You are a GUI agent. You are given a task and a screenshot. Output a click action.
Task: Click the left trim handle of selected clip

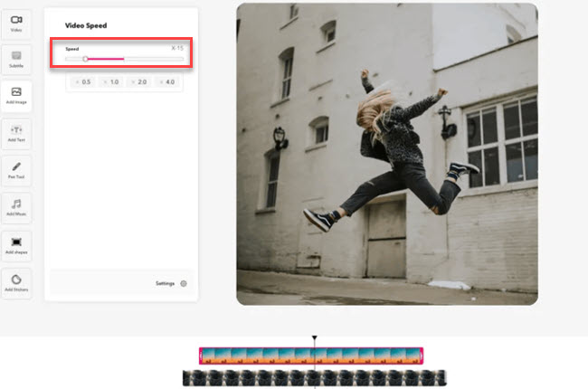pos(201,356)
